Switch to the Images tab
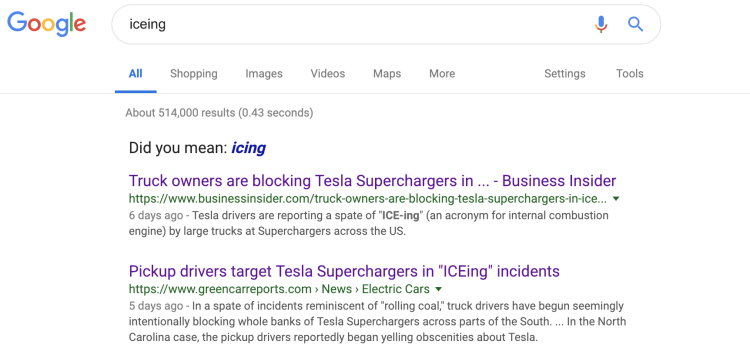 (x=264, y=74)
